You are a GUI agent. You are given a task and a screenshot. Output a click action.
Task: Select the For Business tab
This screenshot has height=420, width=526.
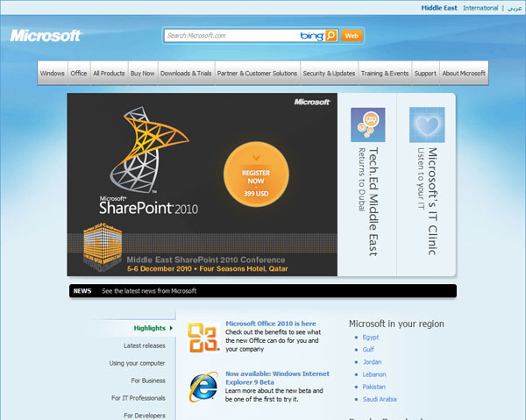coord(148,381)
